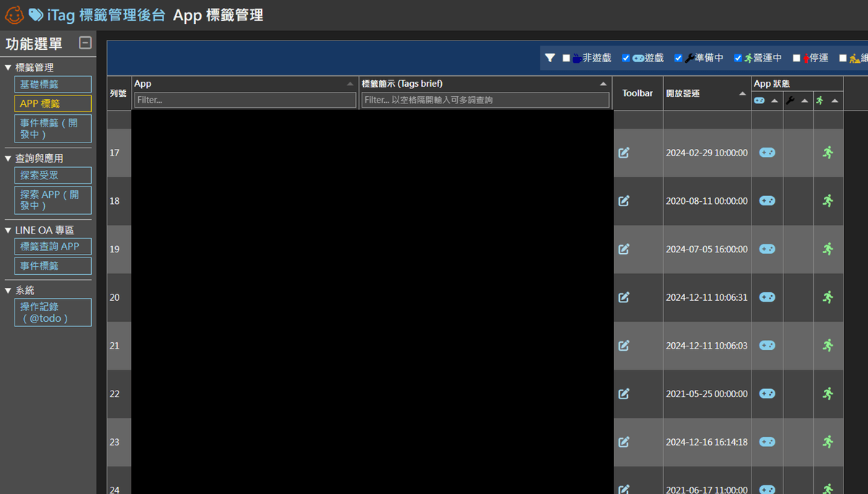Focus the App column Filter field
Viewport: 868px width, 494px height.
tap(245, 100)
